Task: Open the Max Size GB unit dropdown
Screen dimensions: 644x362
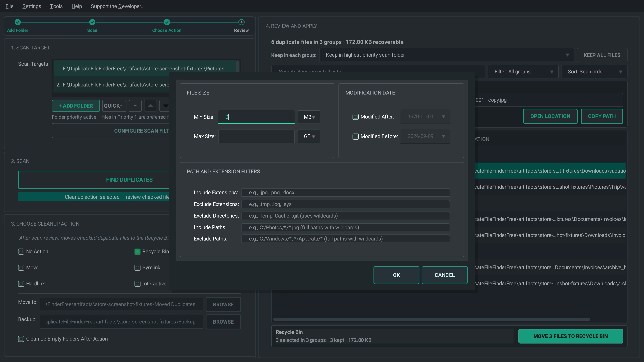Action: click(309, 136)
